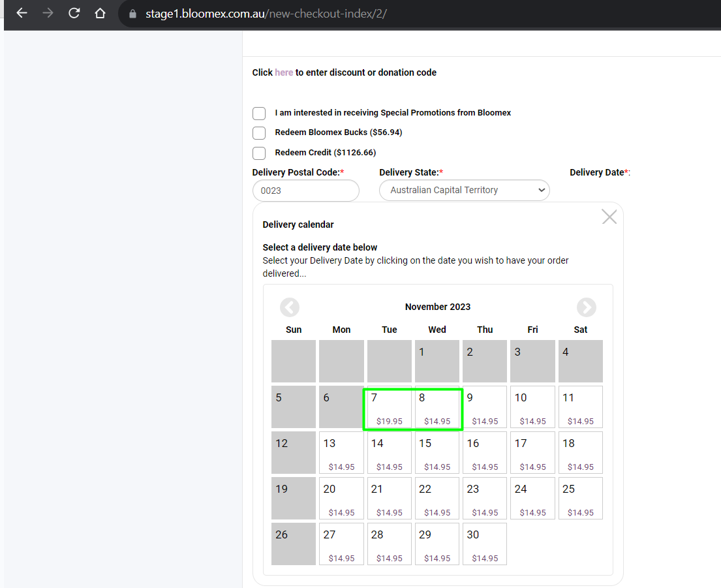Image resolution: width=721 pixels, height=588 pixels.
Task: Reload the page with the refresh icon
Action: pyautogui.click(x=74, y=13)
